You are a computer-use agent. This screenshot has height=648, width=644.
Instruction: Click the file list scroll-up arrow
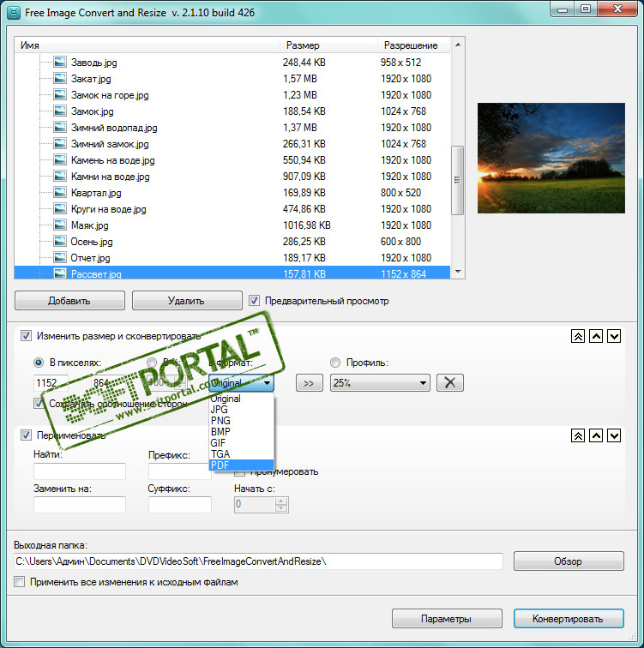(x=458, y=45)
